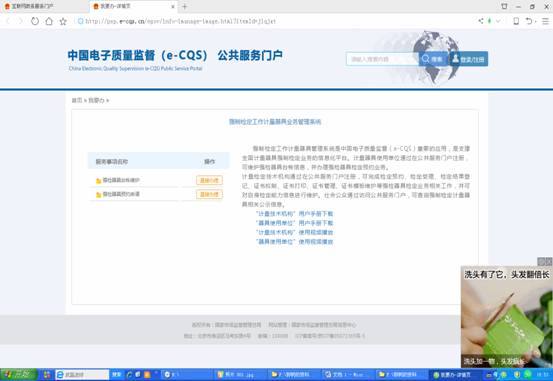This screenshot has width=553, height=381.
Task: Expand the dropdown arrow next to the share icon
Action: [x=498, y=21]
